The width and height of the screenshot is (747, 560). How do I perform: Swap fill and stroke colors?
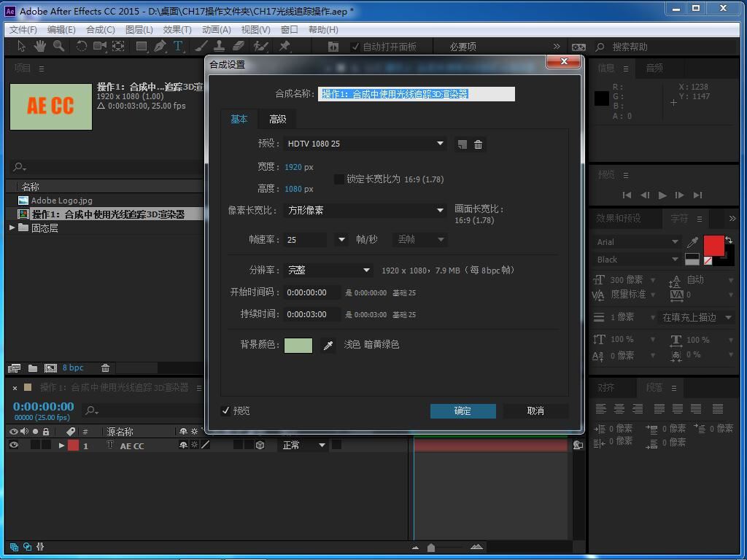tap(729, 239)
